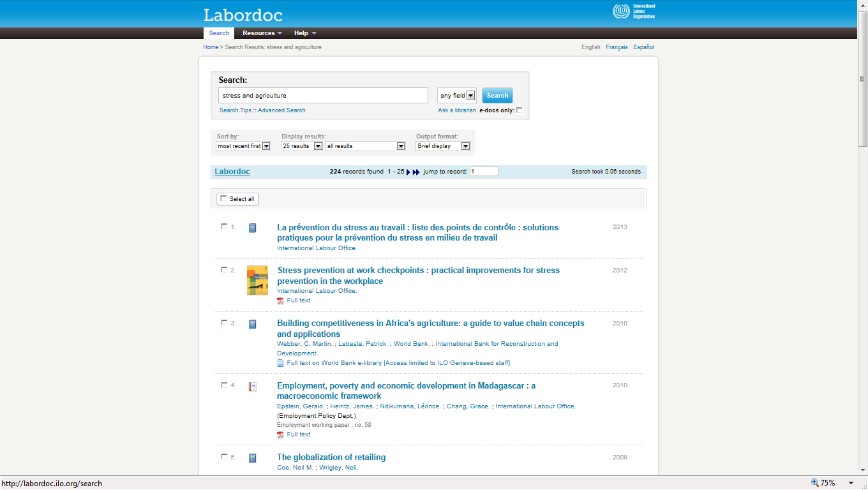Tick checkbox for result 1
Viewport: 868px width, 490px height.
[x=224, y=226]
